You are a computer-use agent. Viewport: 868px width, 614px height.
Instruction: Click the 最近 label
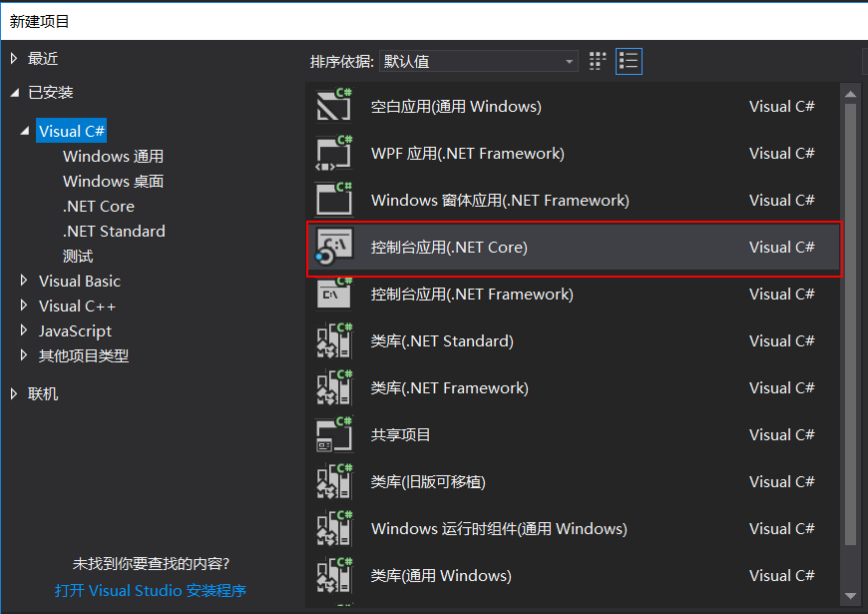[x=43, y=59]
